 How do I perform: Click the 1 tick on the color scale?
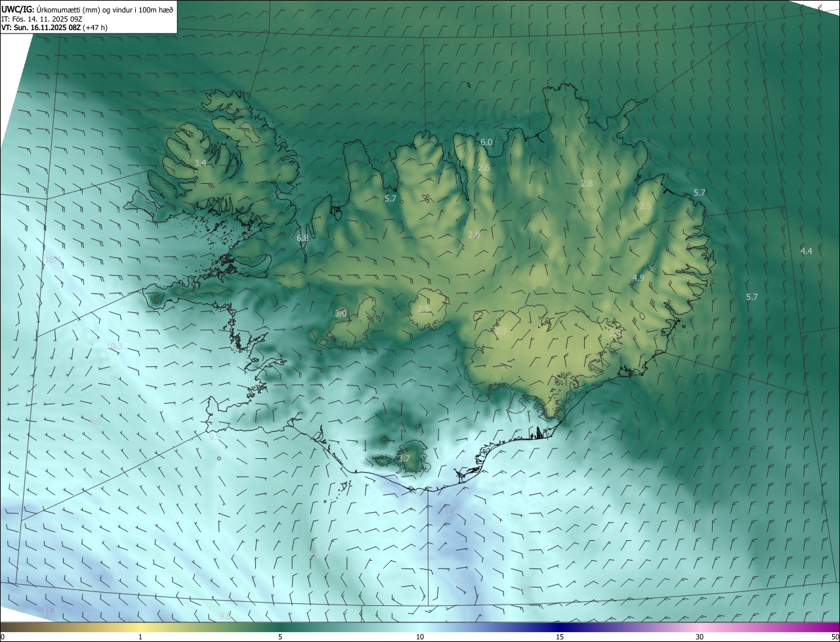click(140, 637)
